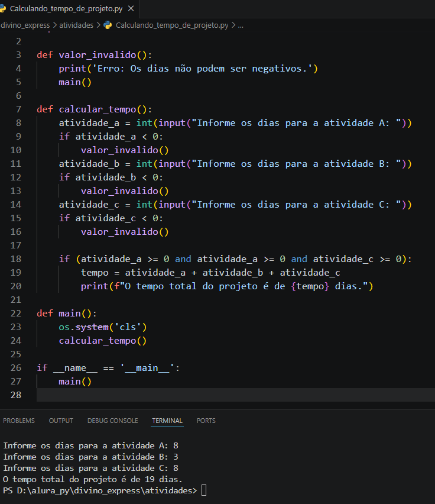This screenshot has height=504, width=435.
Task: Click Calculando_tempo_de_projeto.py in breadcrumb
Action: click(x=172, y=25)
